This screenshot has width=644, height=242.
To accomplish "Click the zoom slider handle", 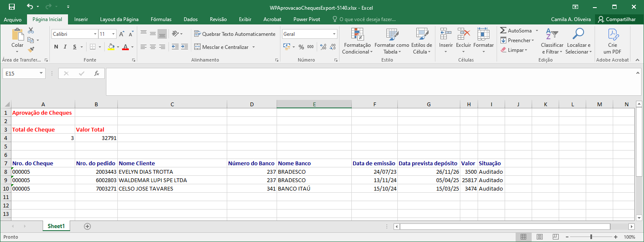I will (x=591, y=237).
